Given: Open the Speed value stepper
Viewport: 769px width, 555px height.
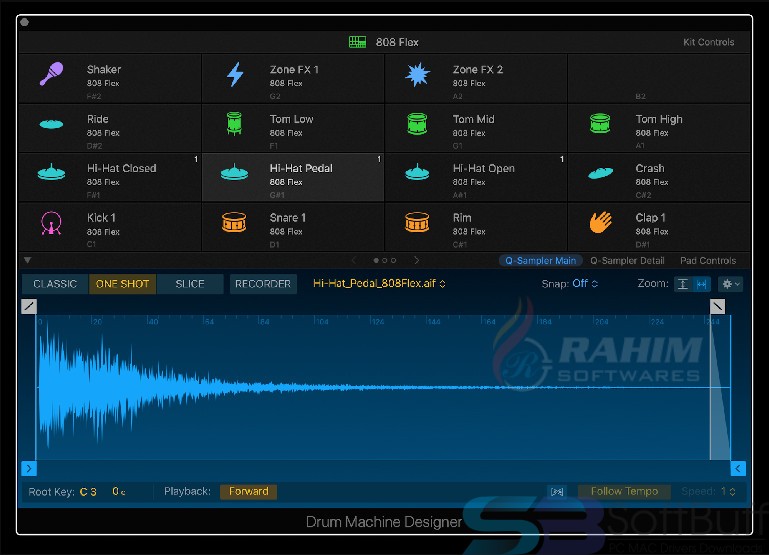Looking at the screenshot, I should click(727, 491).
